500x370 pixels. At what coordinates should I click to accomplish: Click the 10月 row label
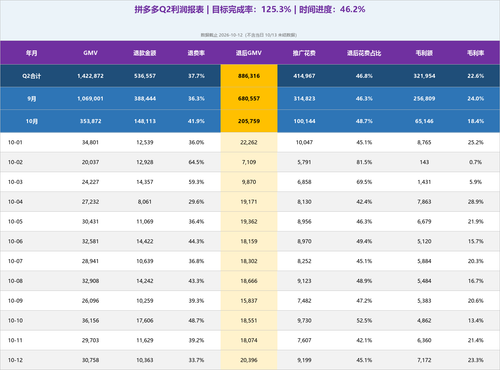pyautogui.click(x=32, y=121)
